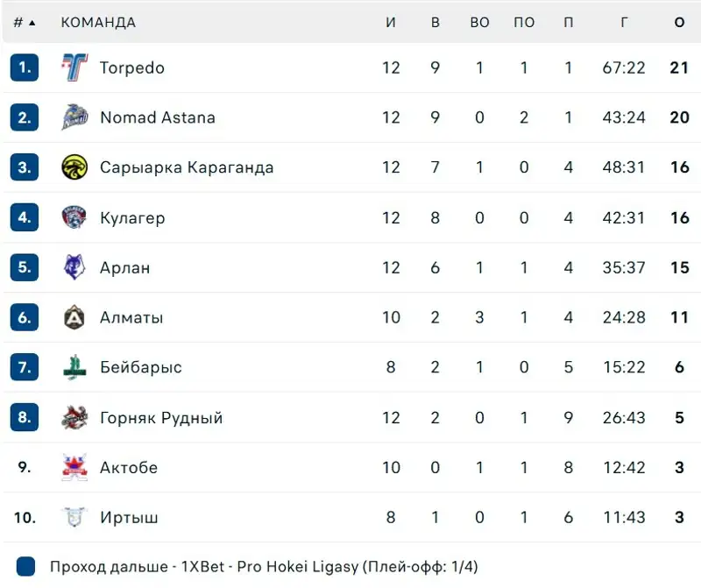Screen dimensions: 701x588
Task: Open the Nomad Astana team link
Action: (158, 117)
